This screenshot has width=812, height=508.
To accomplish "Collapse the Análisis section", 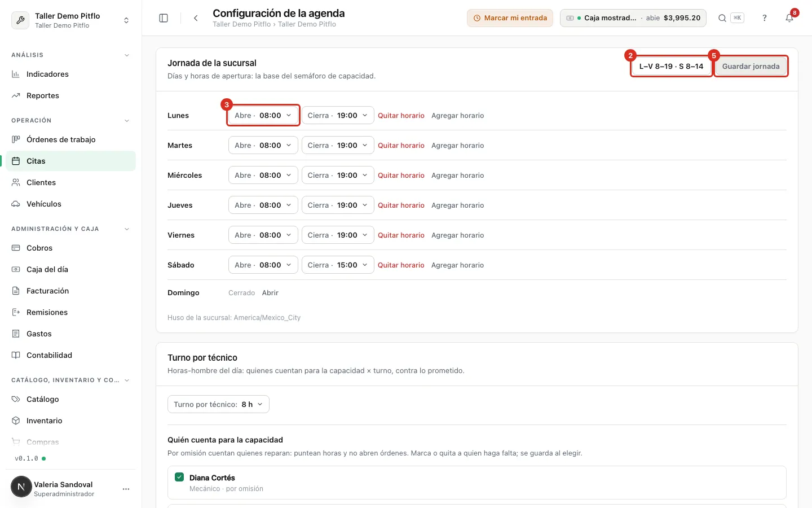I will click(127, 55).
